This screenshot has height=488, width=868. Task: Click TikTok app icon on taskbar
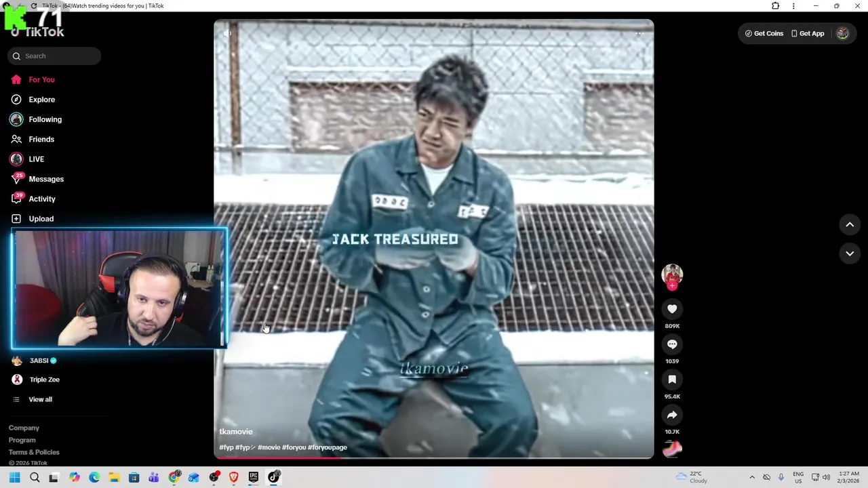tap(274, 477)
